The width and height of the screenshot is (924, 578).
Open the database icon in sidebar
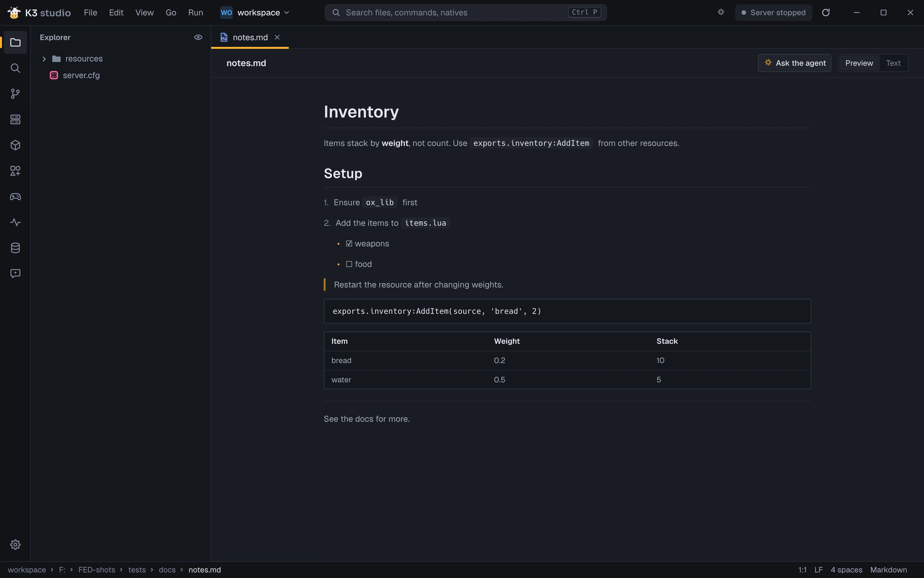click(x=15, y=248)
